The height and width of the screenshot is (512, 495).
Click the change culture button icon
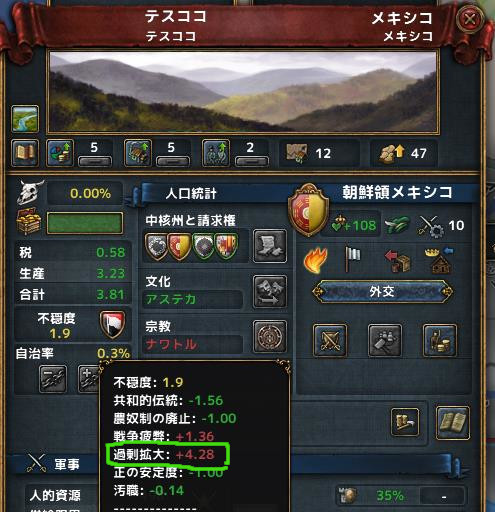[270, 291]
